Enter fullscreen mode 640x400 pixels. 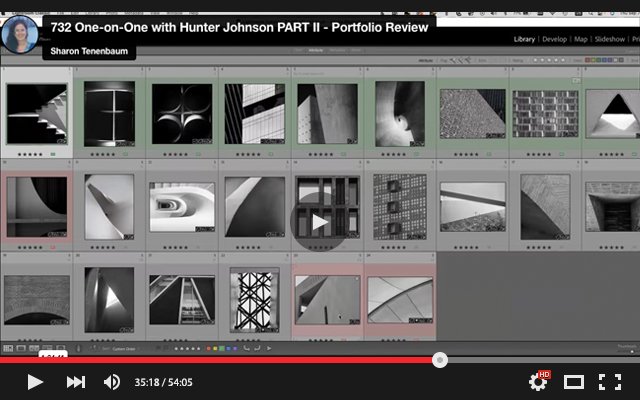610,382
